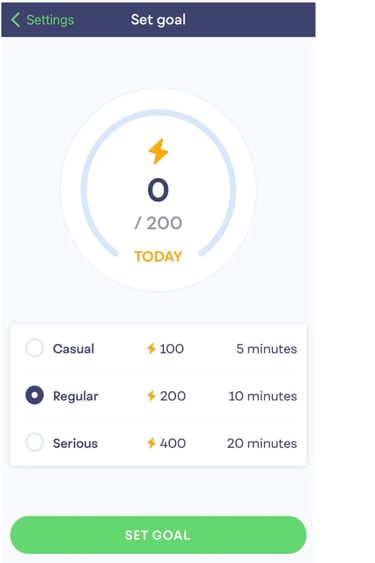Select the Casual radio button
The width and height of the screenshot is (375, 563).
(x=34, y=348)
